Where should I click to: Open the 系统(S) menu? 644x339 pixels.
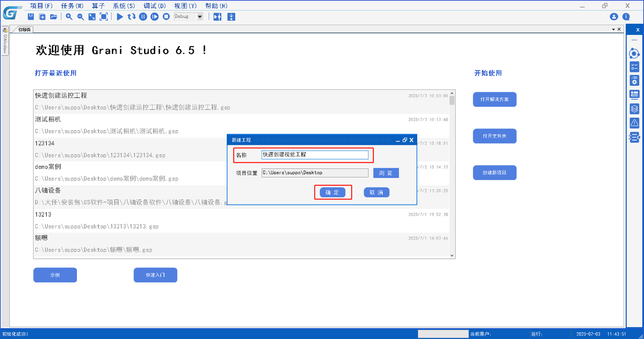[x=124, y=6]
